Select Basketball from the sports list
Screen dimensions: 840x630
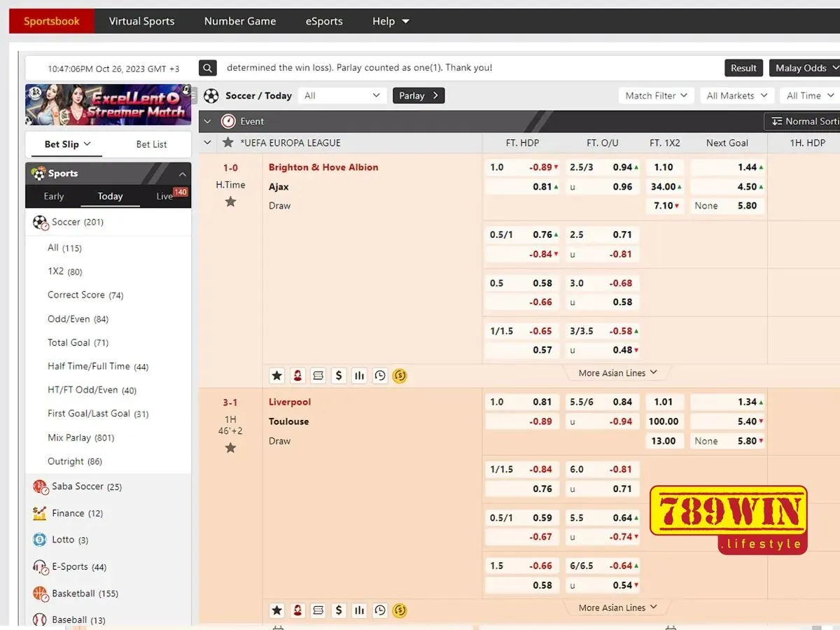77,593
